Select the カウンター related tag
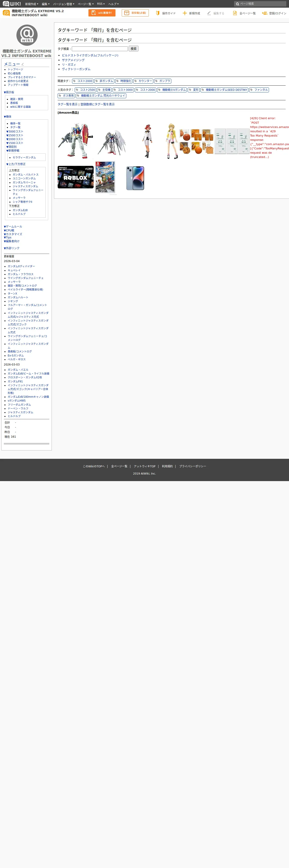289x868 pixels. pyautogui.click(x=143, y=81)
